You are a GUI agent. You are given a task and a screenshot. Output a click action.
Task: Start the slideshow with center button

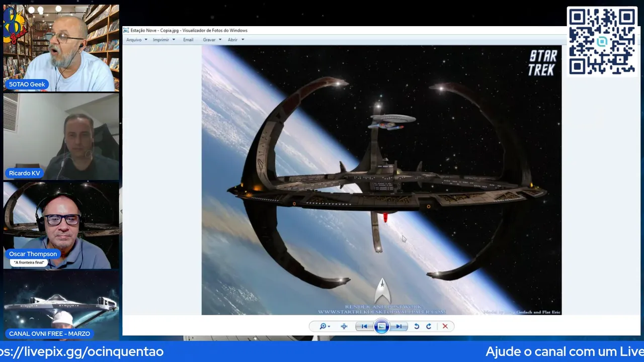click(381, 326)
